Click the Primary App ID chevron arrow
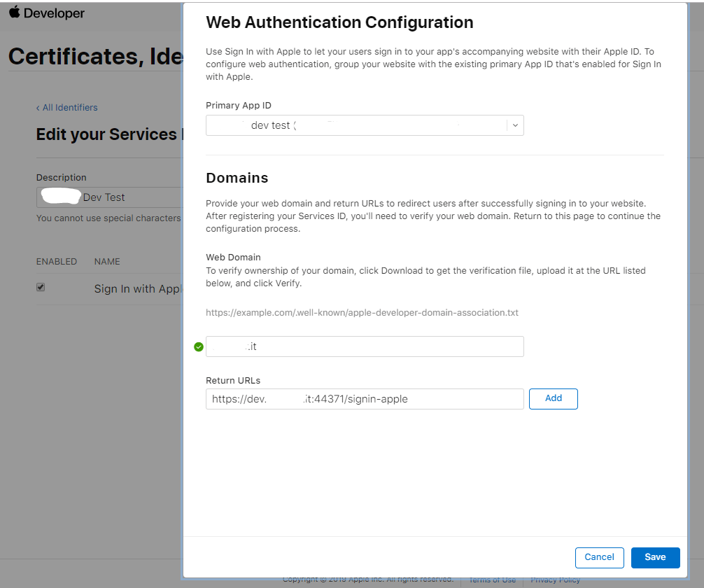 click(x=516, y=125)
